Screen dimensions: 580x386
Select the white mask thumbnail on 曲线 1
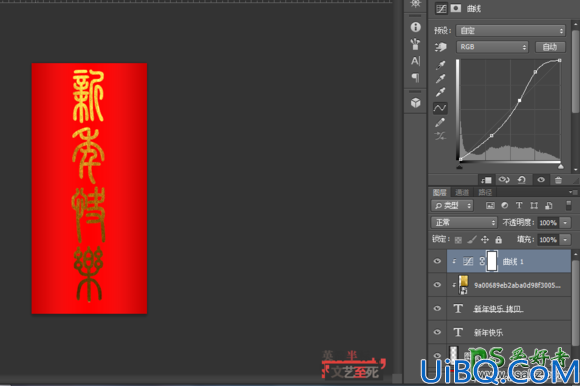coord(492,261)
